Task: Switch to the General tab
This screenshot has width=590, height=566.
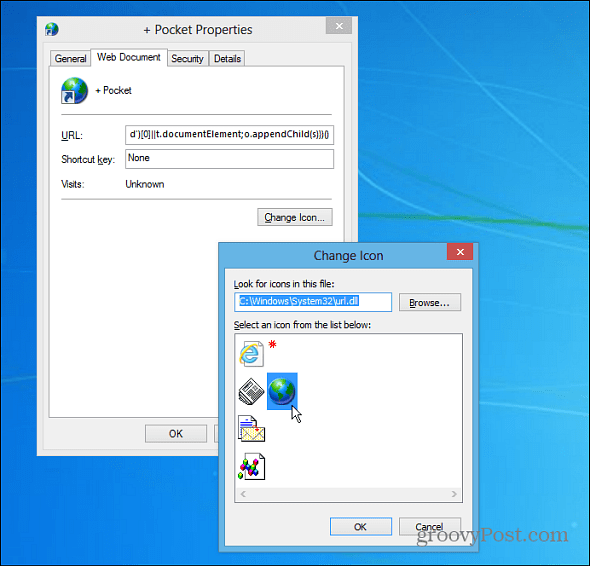Action: (x=70, y=58)
